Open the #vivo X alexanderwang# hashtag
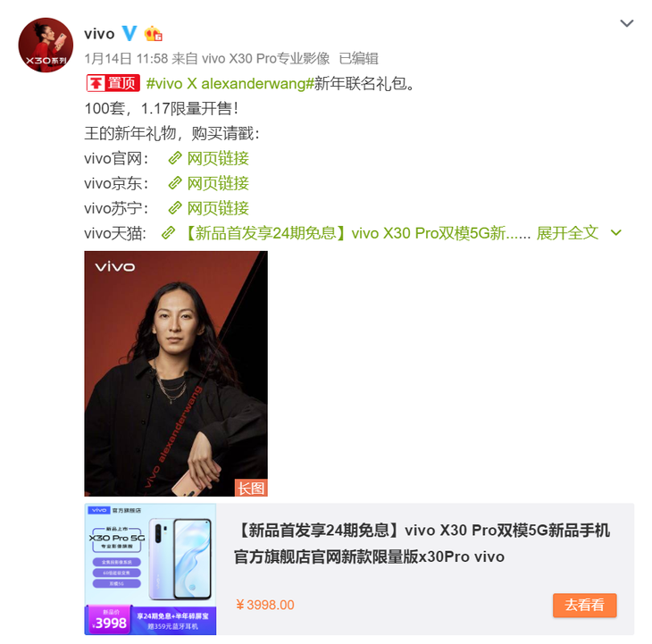The height and width of the screenshot is (644, 652). click(x=230, y=84)
